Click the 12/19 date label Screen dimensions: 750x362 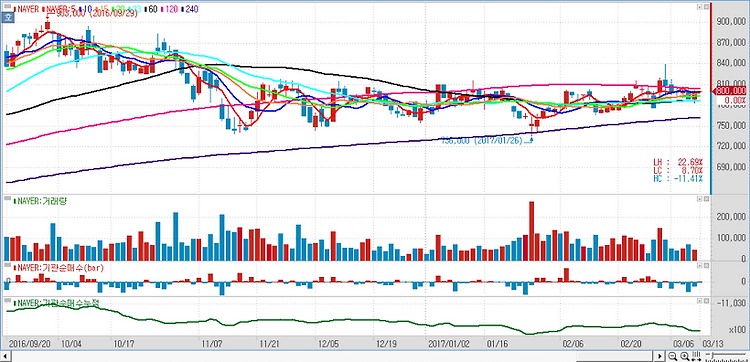point(386,343)
